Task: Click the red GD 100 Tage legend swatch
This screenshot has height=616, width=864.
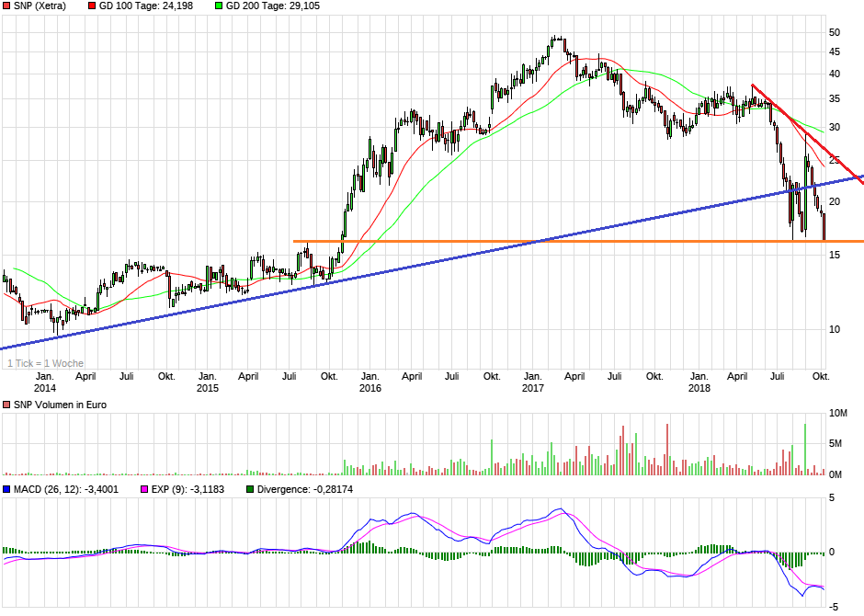Action: [x=92, y=6]
